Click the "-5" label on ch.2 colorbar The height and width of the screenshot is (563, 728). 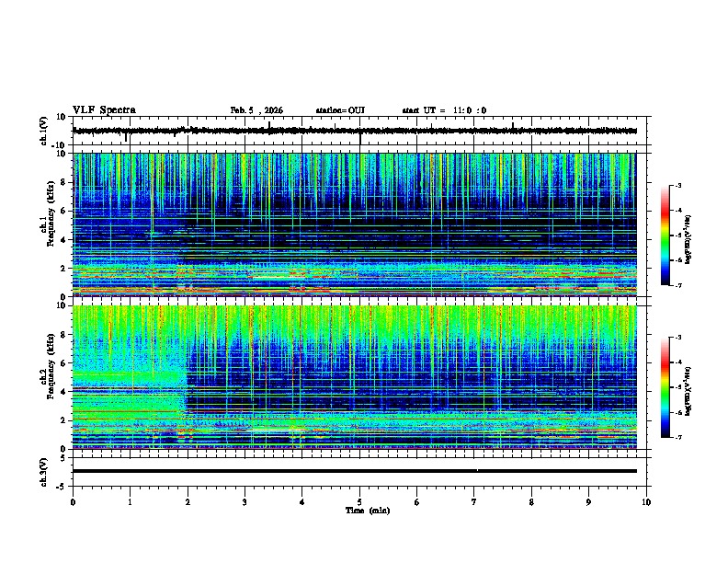677,387
